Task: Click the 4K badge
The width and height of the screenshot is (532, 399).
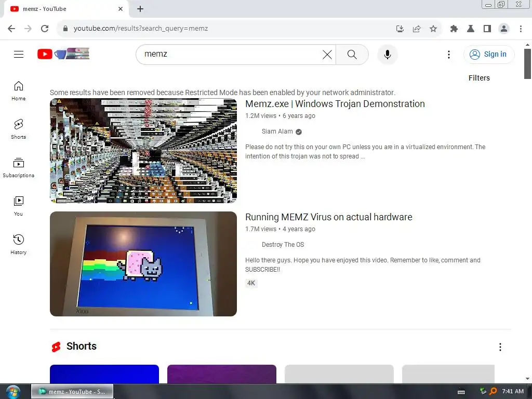Action: pos(251,283)
